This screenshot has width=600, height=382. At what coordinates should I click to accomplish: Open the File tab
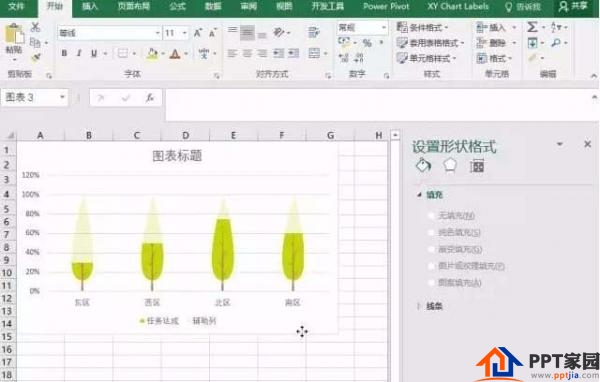[16, 7]
